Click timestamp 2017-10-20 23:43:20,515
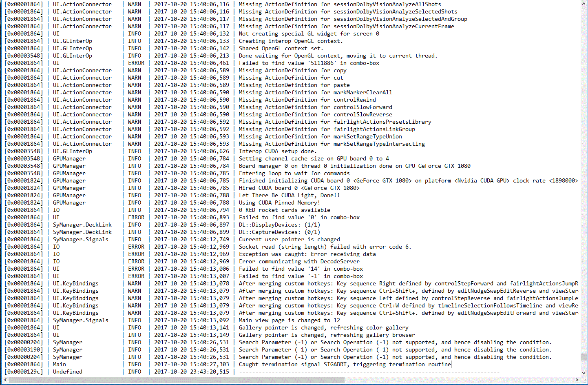 (x=192, y=372)
